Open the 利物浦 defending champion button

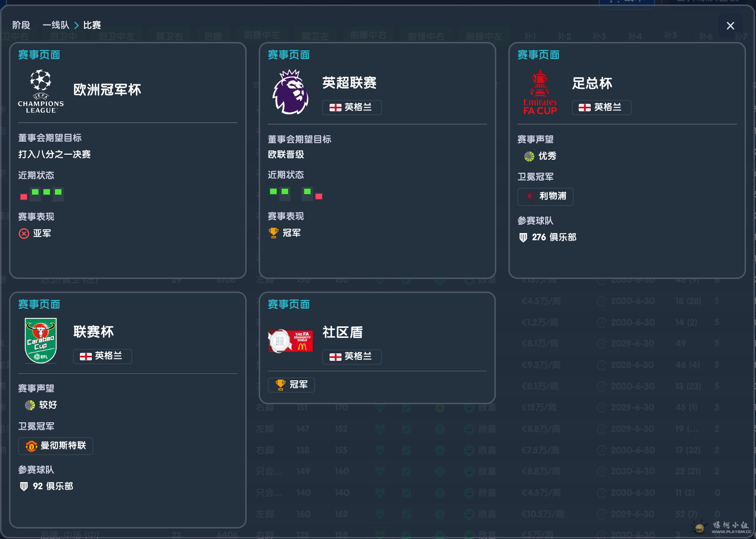click(x=545, y=197)
